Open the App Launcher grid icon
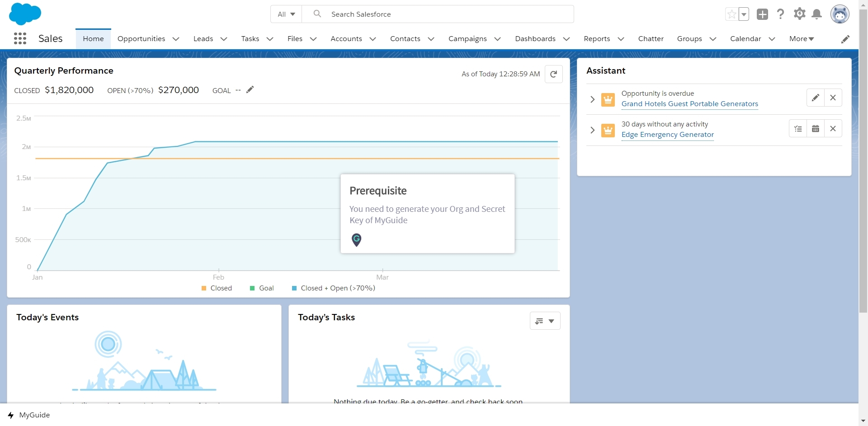The image size is (868, 426). pos(20,38)
